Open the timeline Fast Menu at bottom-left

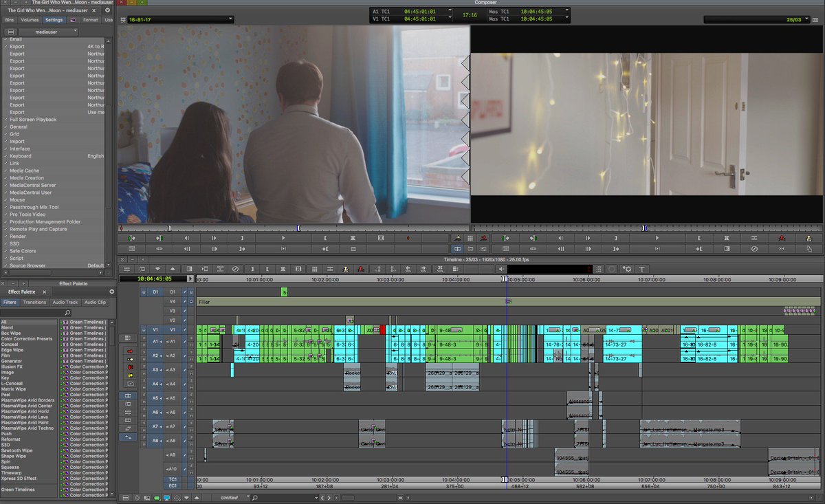(x=124, y=497)
